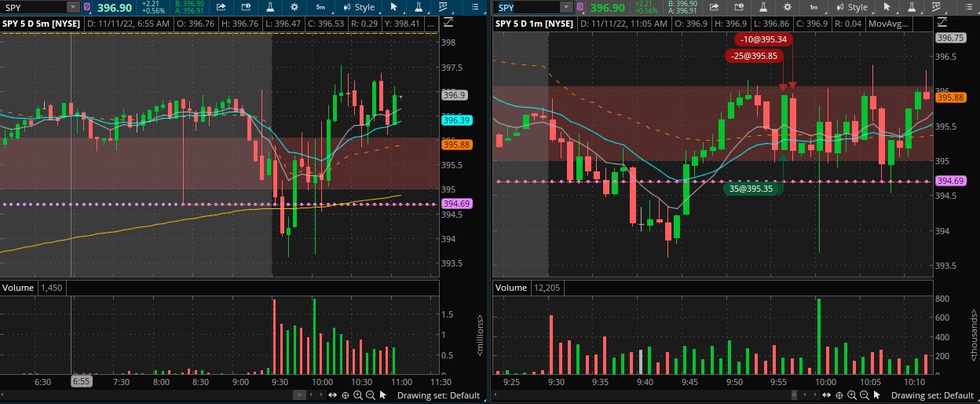The width and height of the screenshot is (980, 404).
Task: Toggle the purple link indicator on left chart
Action: point(86,7)
